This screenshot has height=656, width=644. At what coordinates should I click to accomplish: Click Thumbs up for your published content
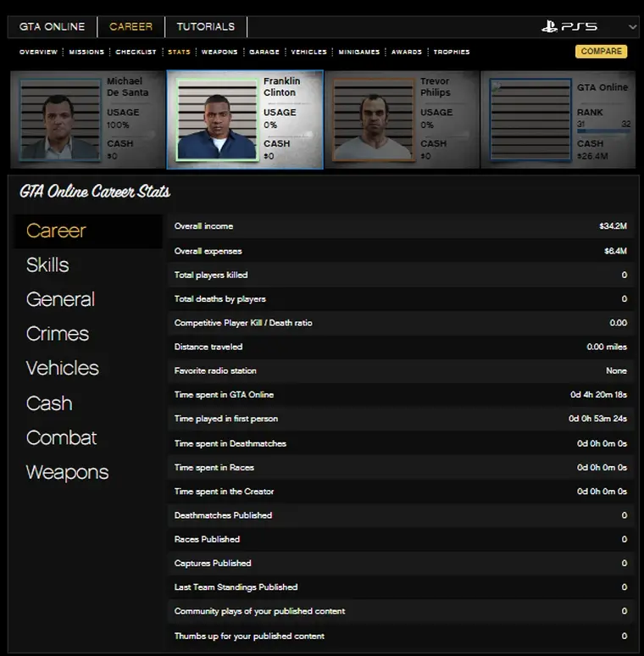[249, 636]
